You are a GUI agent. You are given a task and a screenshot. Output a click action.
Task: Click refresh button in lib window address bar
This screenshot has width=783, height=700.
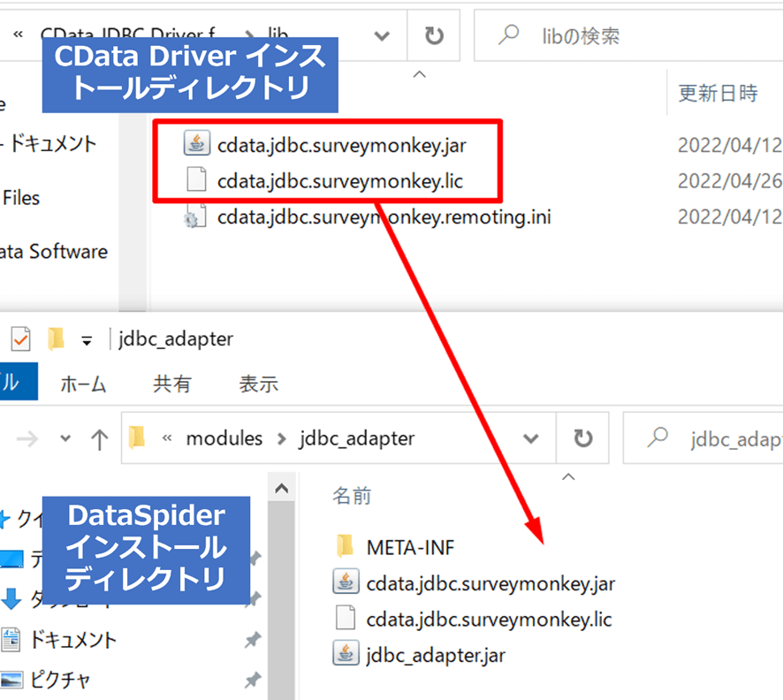[x=434, y=36]
